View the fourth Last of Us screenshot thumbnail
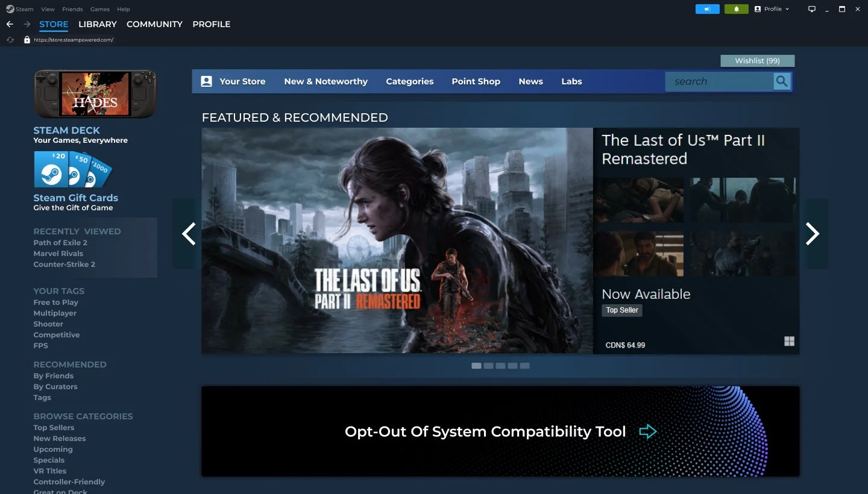 coord(743,254)
